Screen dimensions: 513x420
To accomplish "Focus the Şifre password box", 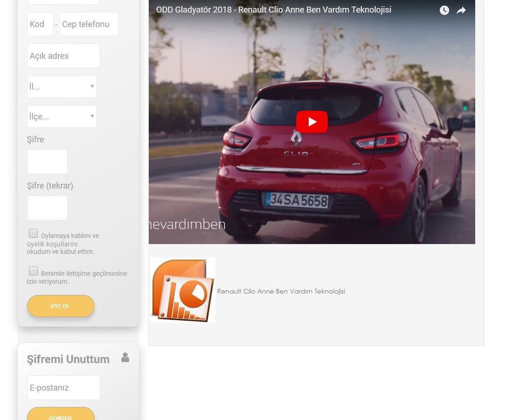I will (47, 162).
